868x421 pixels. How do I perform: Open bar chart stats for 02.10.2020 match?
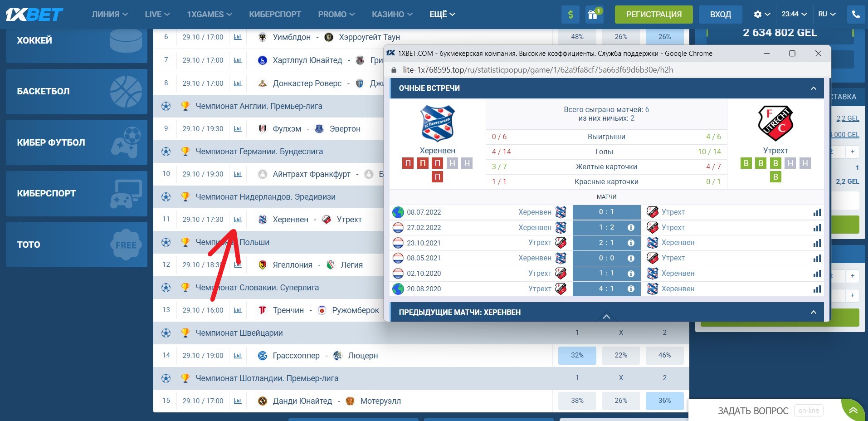pyautogui.click(x=817, y=274)
